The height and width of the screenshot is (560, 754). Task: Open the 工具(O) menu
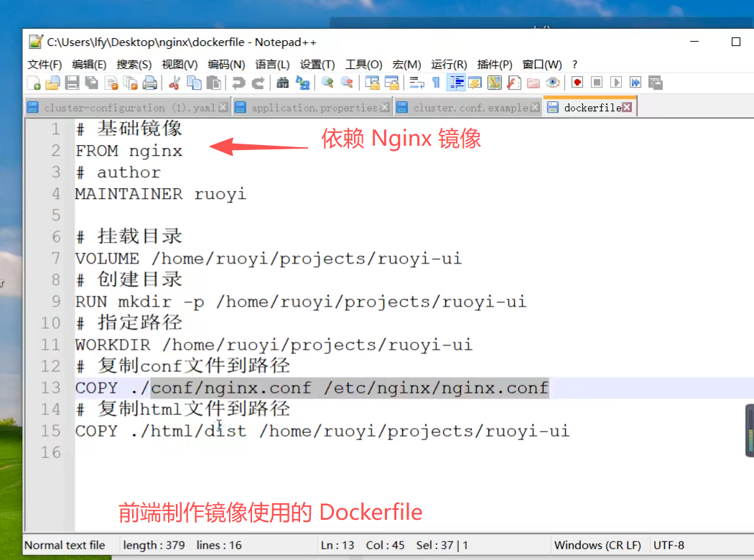tap(363, 65)
